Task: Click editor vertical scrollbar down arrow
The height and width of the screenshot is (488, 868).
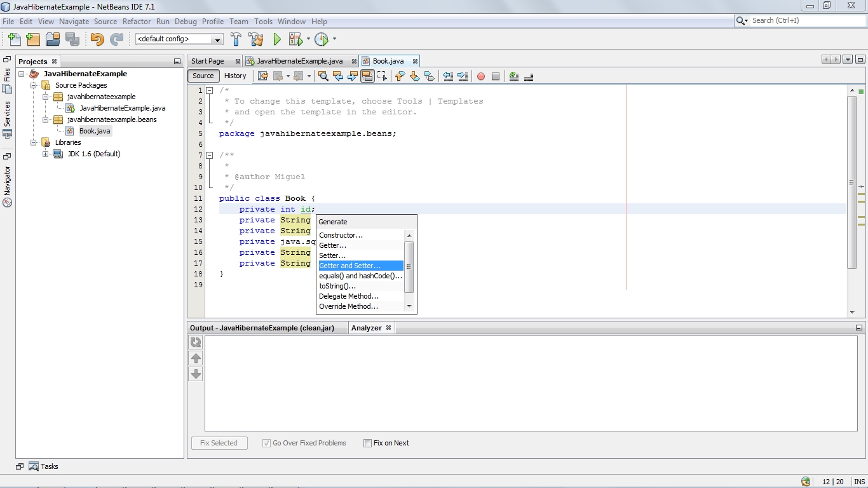Action: click(852, 312)
